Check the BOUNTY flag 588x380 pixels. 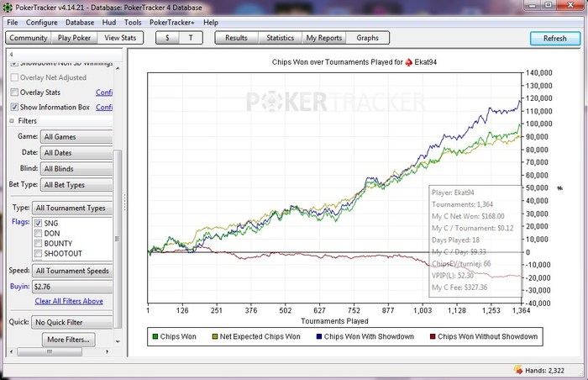38,243
